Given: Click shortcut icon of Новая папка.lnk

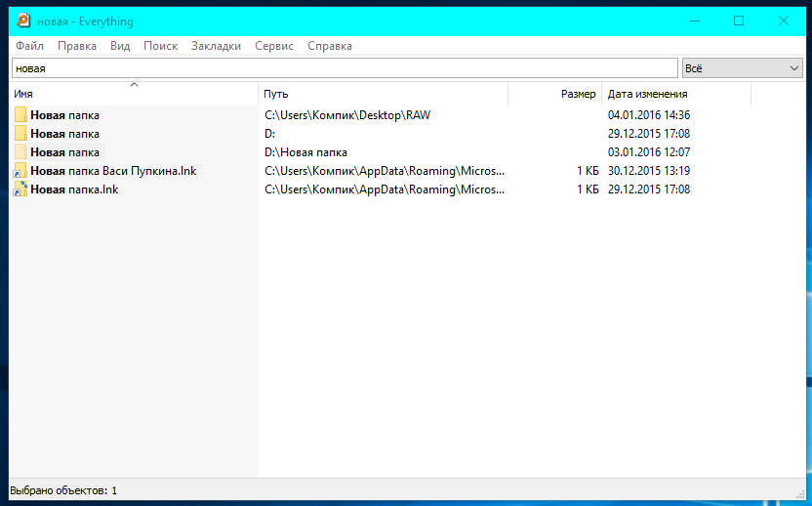Looking at the screenshot, I should coord(20,190).
